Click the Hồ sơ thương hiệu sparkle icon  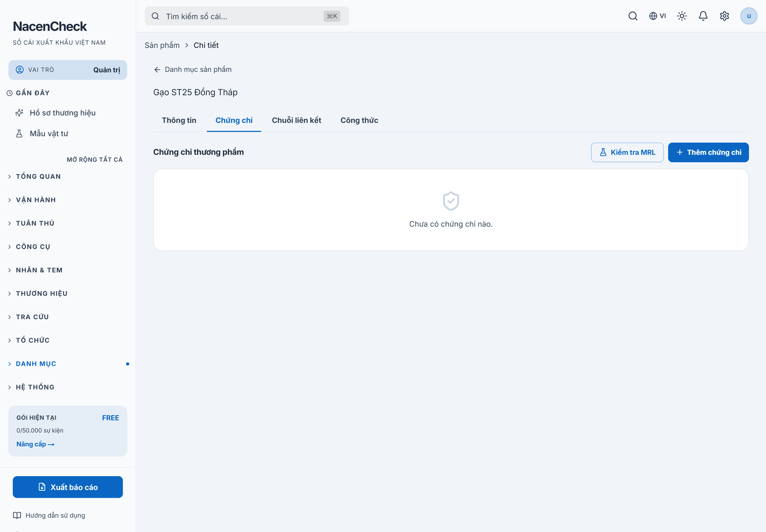tap(19, 113)
